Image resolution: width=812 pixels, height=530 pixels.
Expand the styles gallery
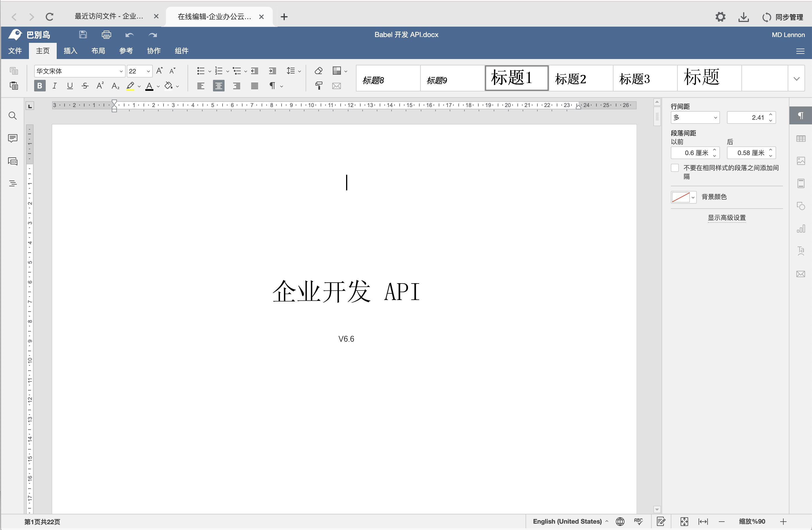796,78
